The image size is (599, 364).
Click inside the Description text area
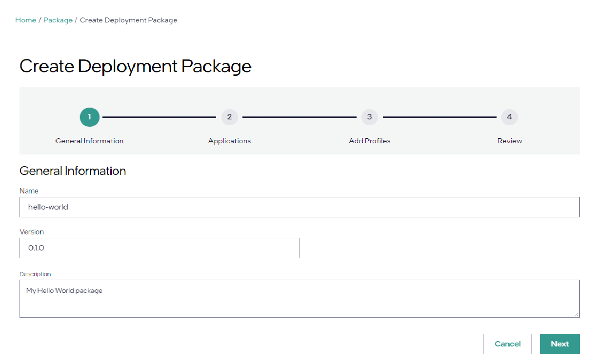[299, 299]
